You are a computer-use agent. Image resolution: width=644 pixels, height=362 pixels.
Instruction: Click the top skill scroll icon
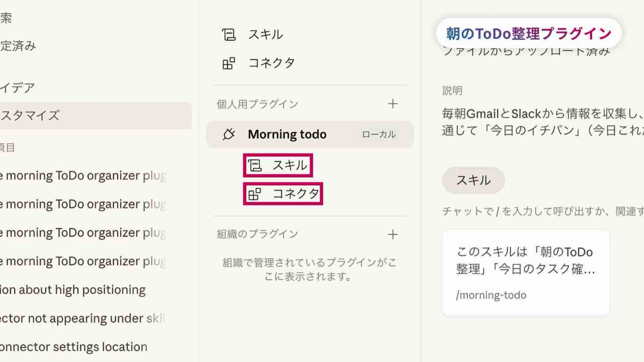coord(229,35)
